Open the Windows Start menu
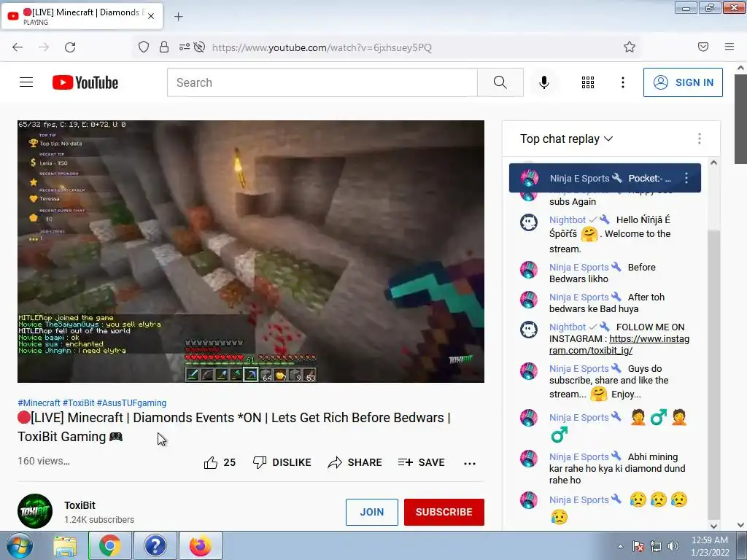Screen dimensions: 747x560 pos(20,545)
